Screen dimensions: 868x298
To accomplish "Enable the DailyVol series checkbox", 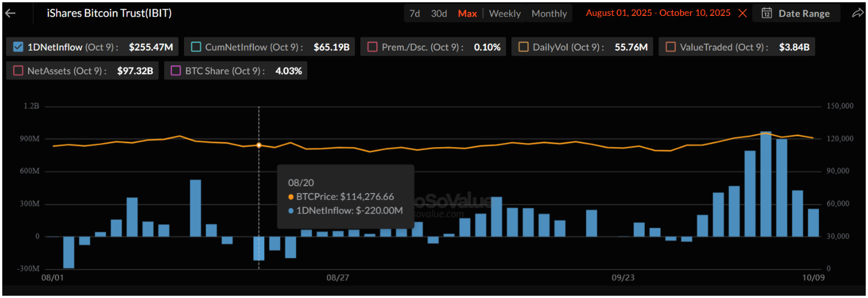I will point(523,47).
